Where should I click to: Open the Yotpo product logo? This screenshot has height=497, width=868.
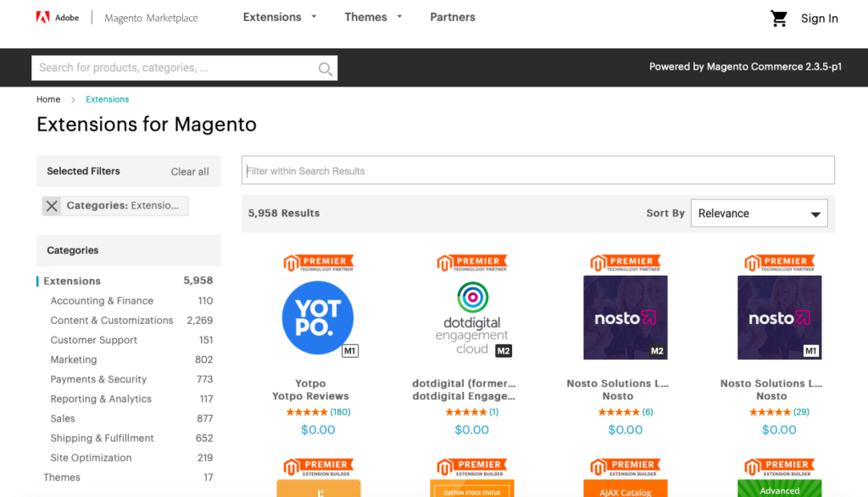318,317
